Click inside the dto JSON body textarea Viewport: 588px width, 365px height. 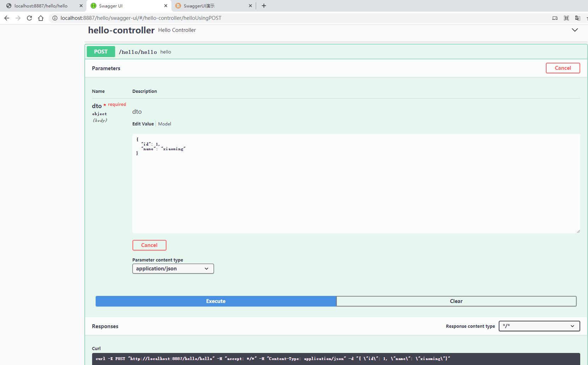(356, 184)
